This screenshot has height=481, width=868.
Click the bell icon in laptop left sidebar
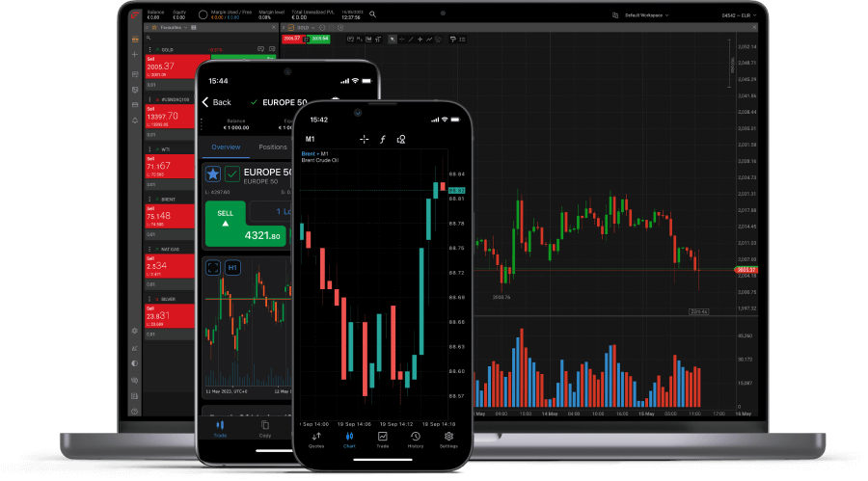[x=134, y=120]
